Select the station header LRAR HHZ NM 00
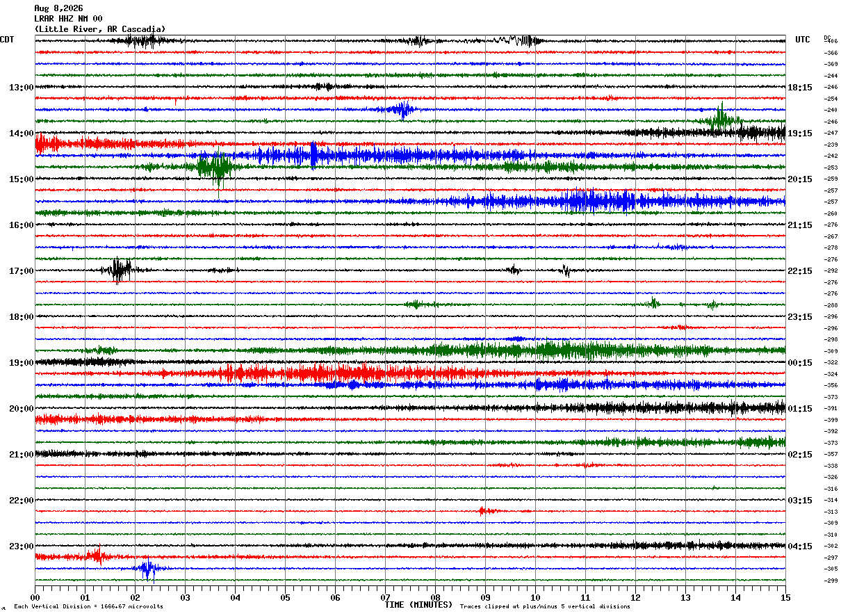This screenshot has width=841, height=616. 68,19
